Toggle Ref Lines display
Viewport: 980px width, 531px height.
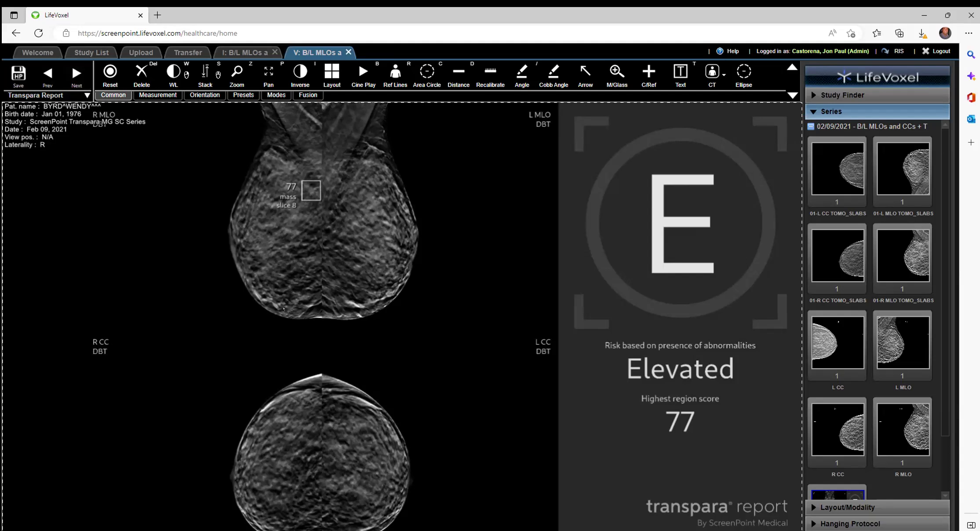pos(395,76)
